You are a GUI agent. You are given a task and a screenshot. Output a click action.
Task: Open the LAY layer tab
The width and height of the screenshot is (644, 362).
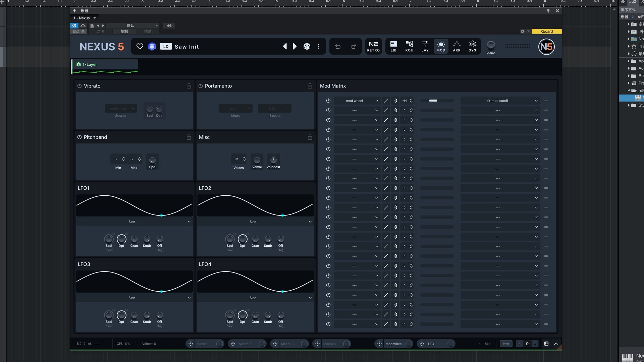pos(425,46)
